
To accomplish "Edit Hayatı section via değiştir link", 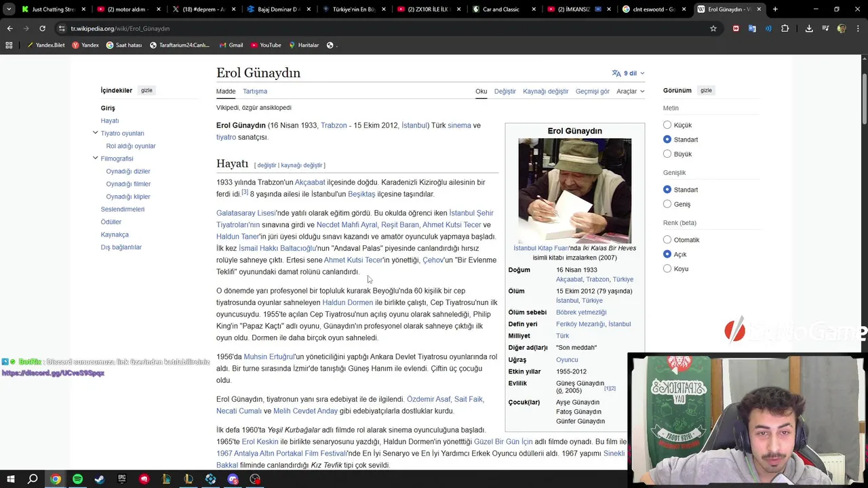I will [x=267, y=165].
